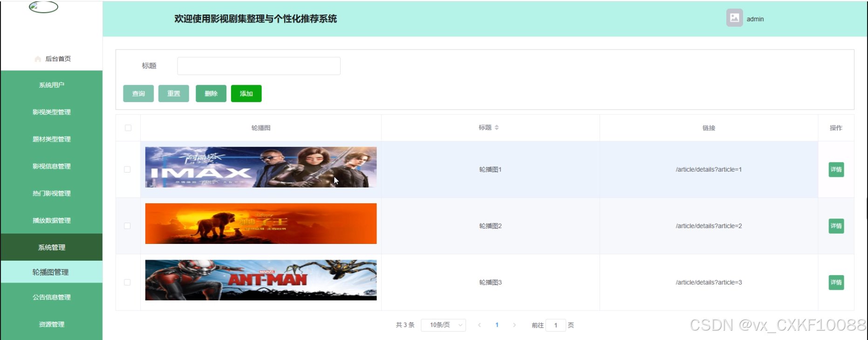Click the 查询 search button
This screenshot has width=868, height=340.
138,93
